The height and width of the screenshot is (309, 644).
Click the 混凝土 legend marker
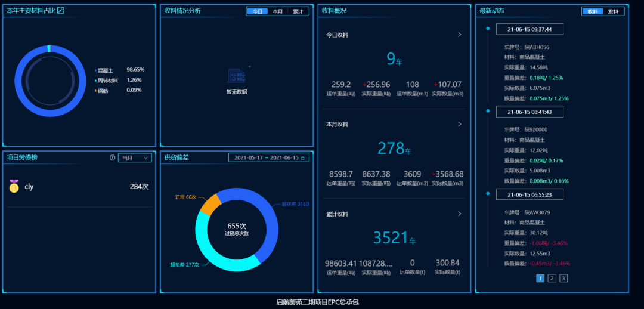tap(96, 70)
